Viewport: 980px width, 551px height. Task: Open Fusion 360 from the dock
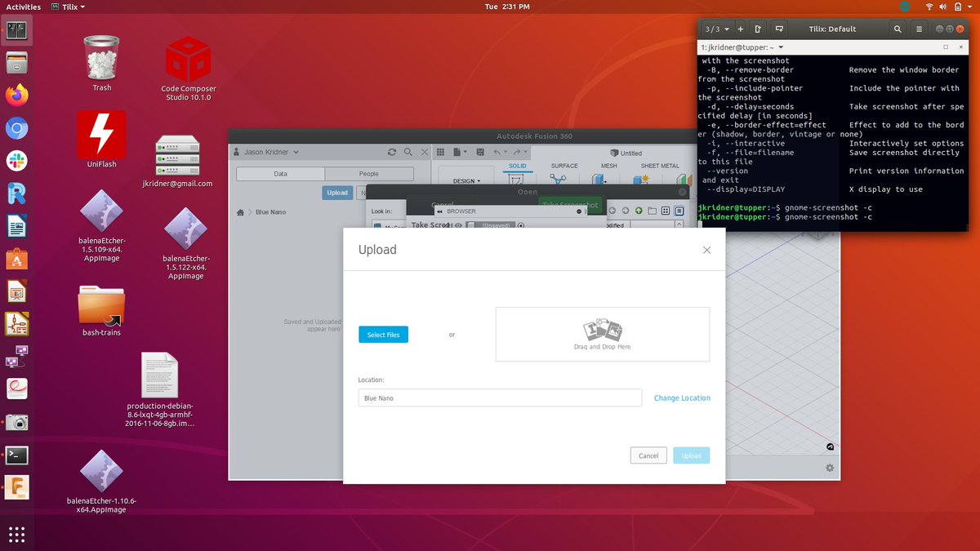[17, 487]
